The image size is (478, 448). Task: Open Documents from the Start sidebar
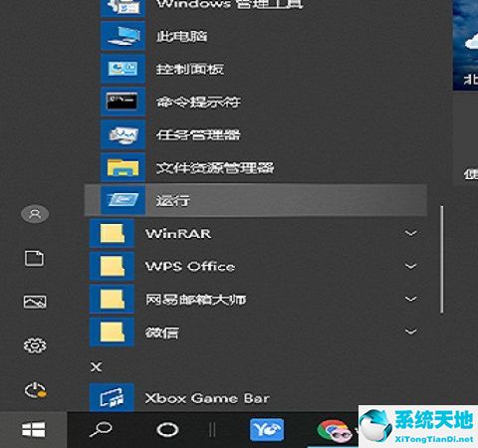[x=34, y=258]
